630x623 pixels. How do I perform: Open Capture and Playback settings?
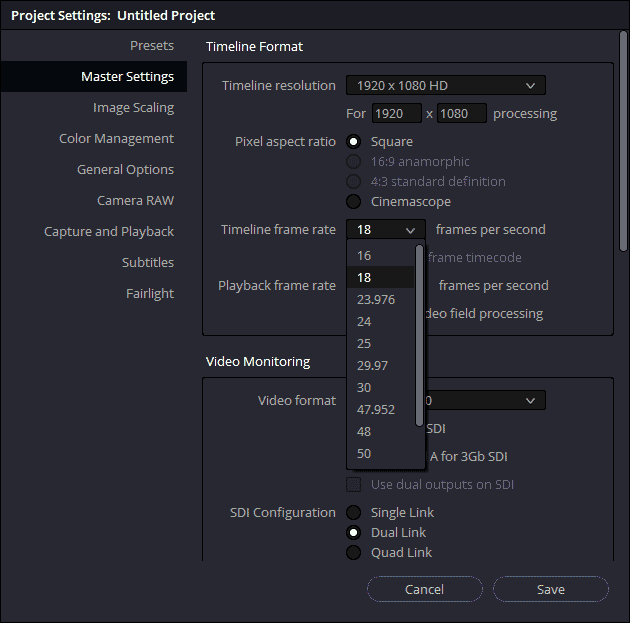click(x=109, y=231)
